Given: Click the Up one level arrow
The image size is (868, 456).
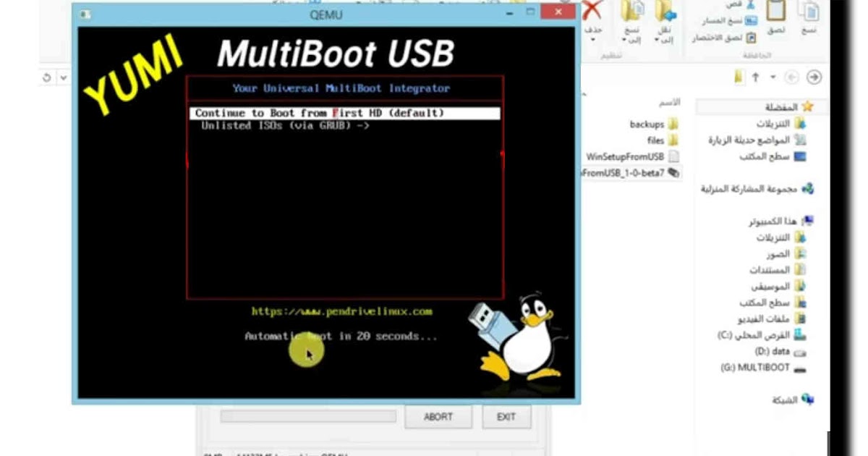Looking at the screenshot, I should point(755,77).
